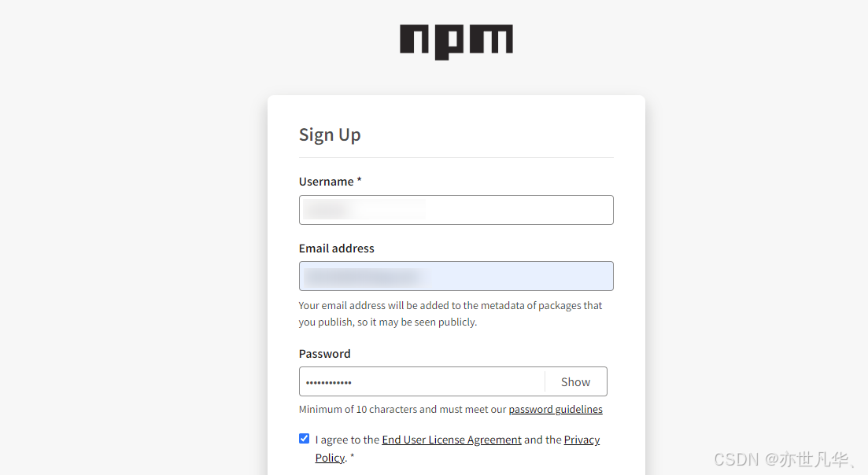Image resolution: width=868 pixels, height=475 pixels.
Task: Click the Password field label
Action: click(324, 353)
